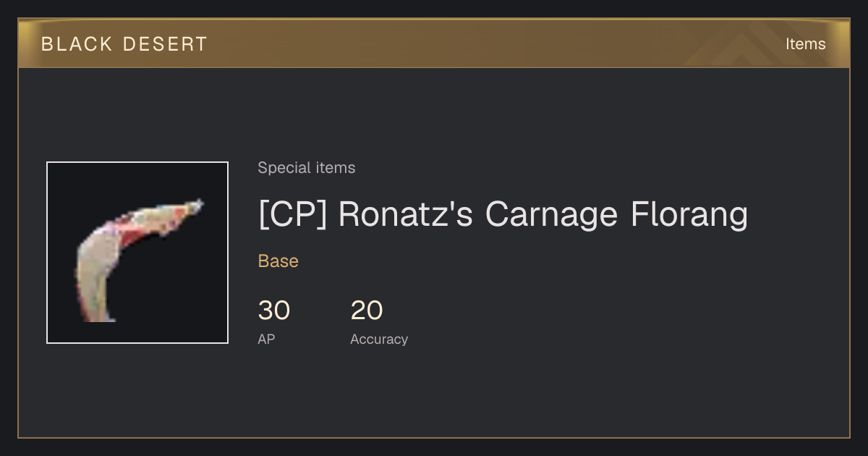868x456 pixels.
Task: Click the word Ronatz's in the title
Action: coord(406,215)
